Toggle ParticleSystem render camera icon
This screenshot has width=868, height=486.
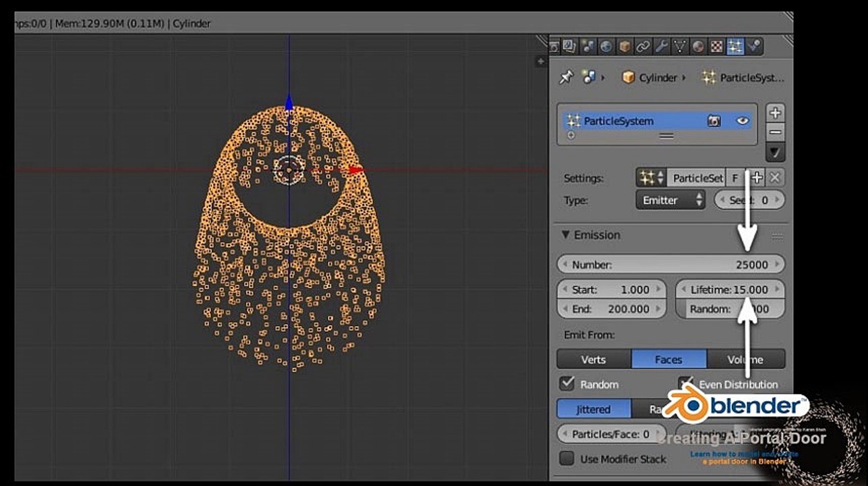point(714,122)
